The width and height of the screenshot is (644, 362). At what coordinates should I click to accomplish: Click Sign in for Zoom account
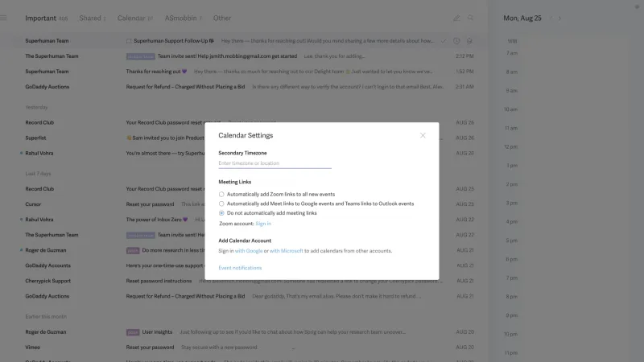click(263, 224)
